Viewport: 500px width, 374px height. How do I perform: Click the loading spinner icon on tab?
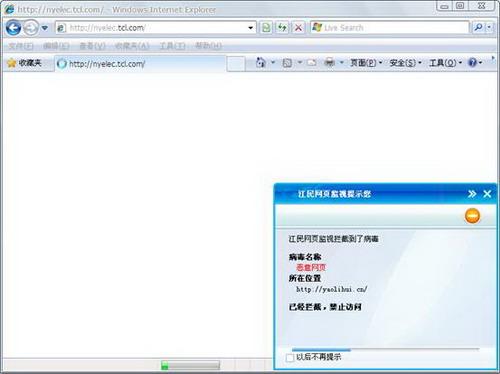(x=62, y=64)
